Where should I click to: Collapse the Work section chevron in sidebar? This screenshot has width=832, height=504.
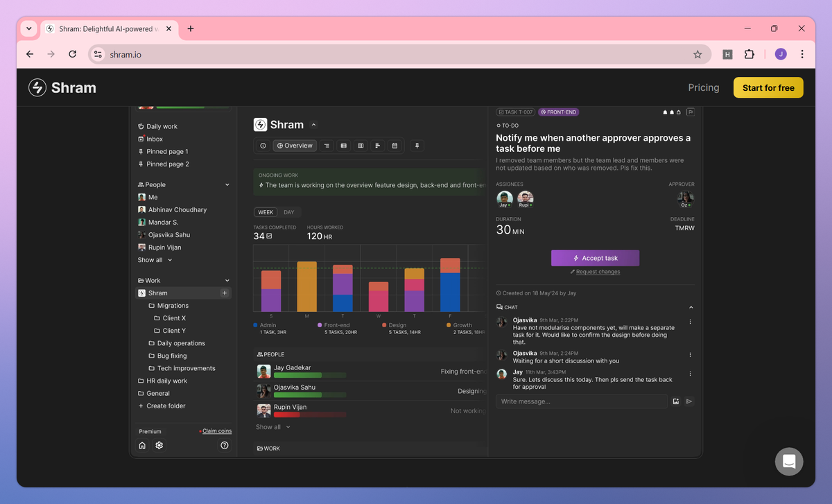click(227, 281)
